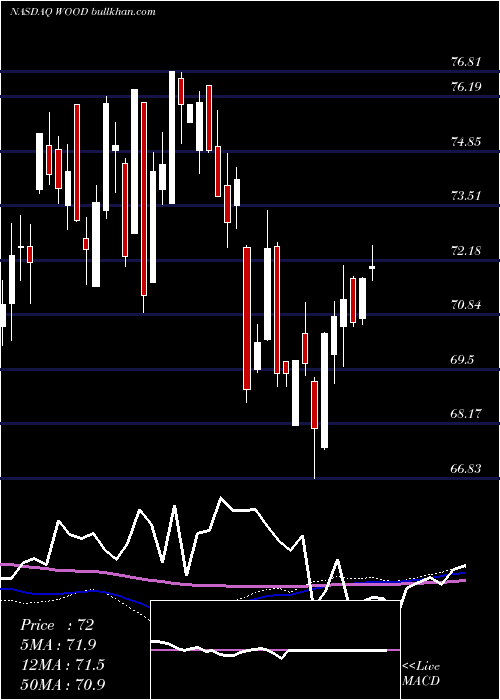Select the 69.5 price level label
The width and height of the screenshot is (500, 700).
(462, 360)
